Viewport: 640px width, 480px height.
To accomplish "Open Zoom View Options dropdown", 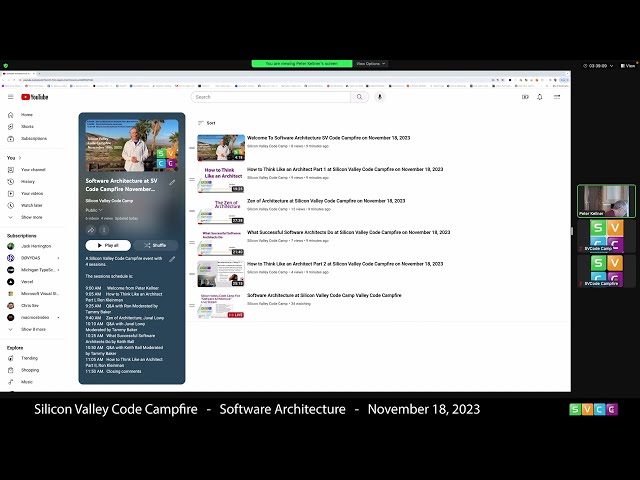I will 371,64.
